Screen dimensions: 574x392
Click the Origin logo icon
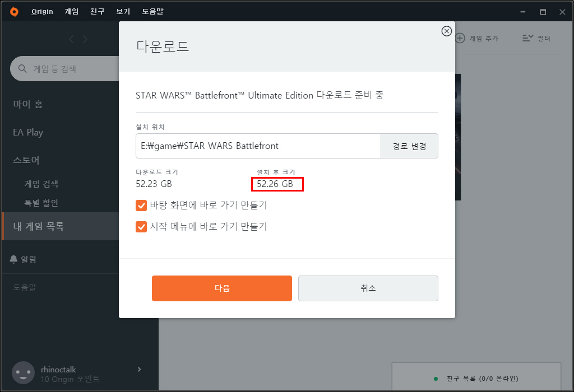tap(14, 12)
